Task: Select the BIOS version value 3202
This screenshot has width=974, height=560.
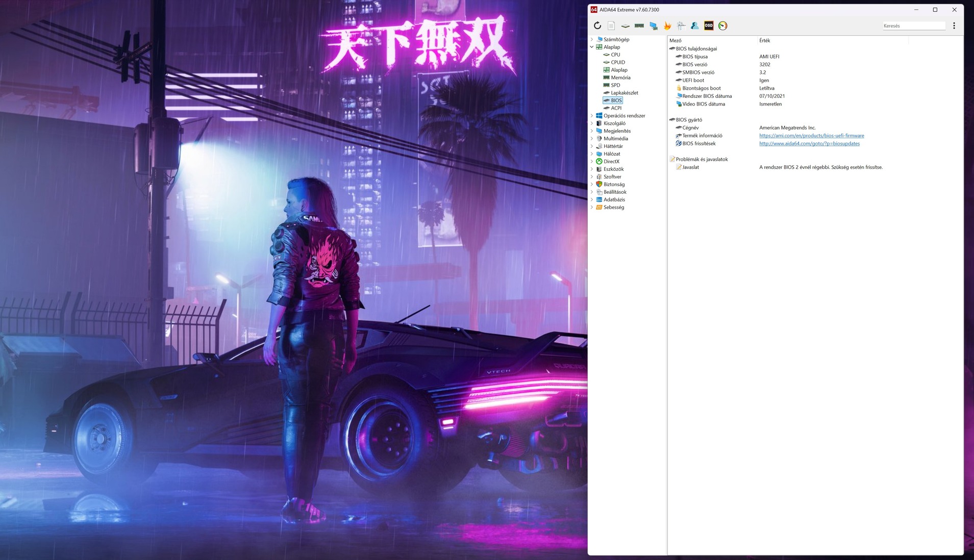Action: pos(765,65)
